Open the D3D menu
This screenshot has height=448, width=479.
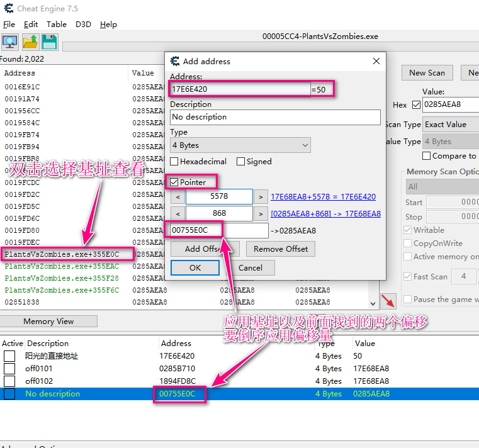(83, 25)
